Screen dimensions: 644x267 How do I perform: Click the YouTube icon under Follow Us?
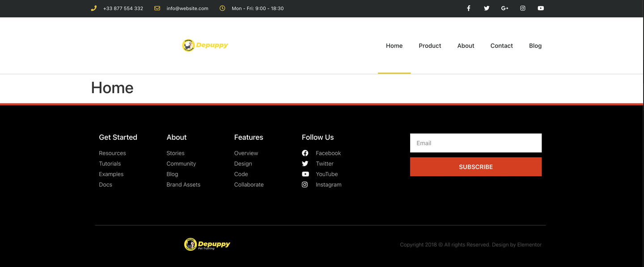[x=305, y=174]
